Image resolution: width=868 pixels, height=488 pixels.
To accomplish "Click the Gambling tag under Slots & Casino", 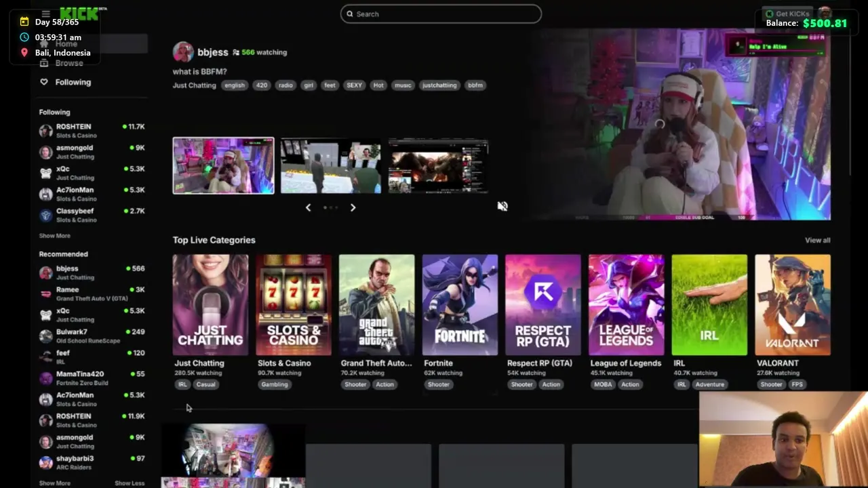I will (275, 384).
